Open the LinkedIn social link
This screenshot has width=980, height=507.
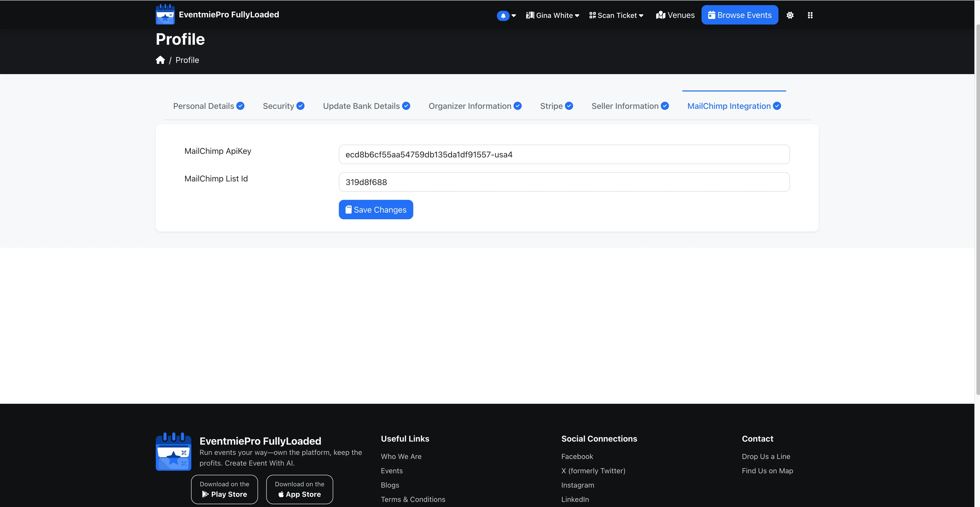[575, 499]
